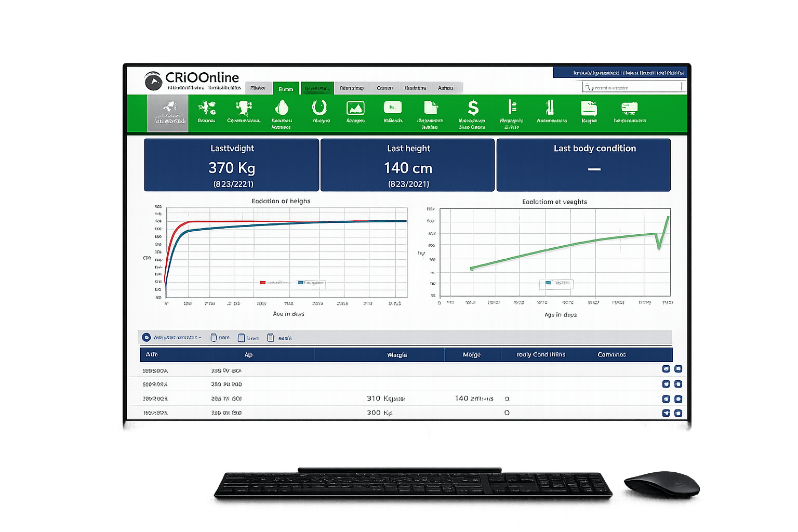Click the search field at top right
Screen dimensions: 798x532
pos(634,88)
